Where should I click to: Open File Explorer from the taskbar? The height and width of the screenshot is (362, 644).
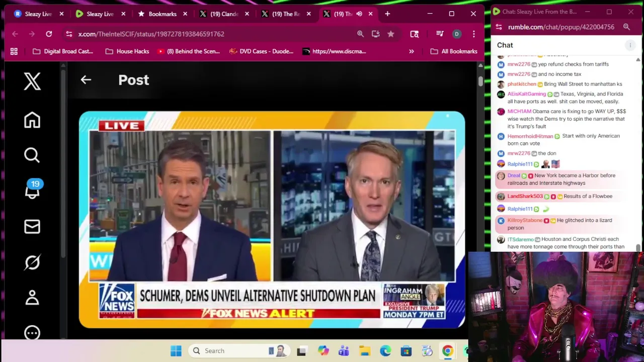click(x=365, y=351)
